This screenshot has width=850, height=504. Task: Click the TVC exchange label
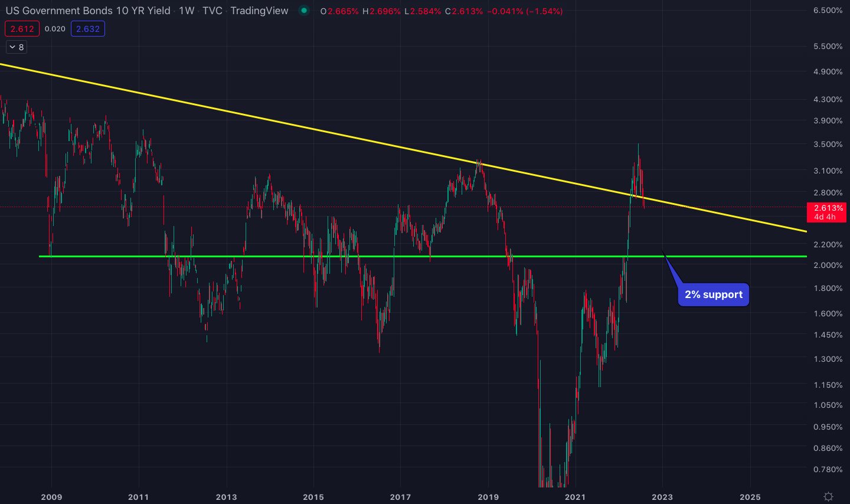(x=212, y=11)
